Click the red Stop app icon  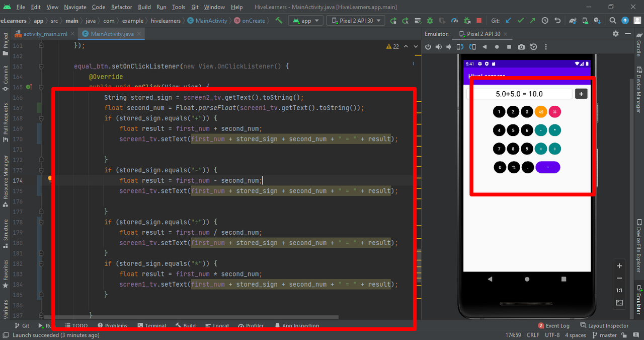pyautogui.click(x=479, y=21)
